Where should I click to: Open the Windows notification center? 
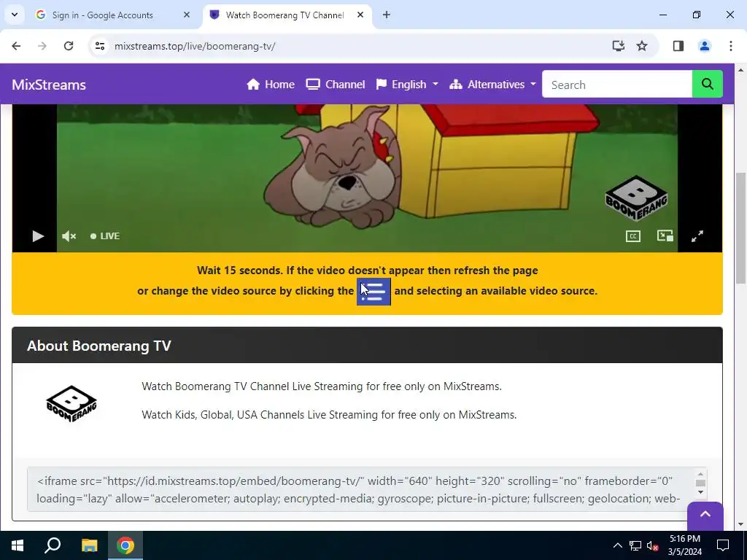[723, 545]
